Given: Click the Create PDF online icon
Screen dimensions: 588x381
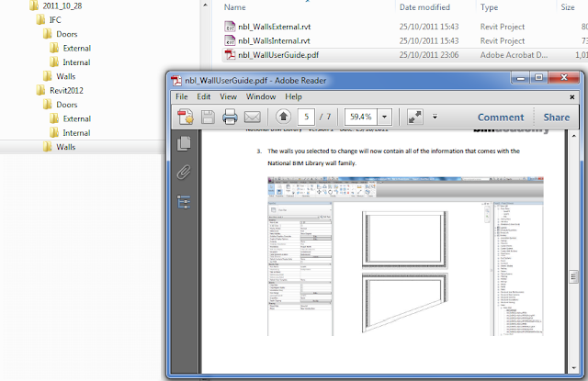Looking at the screenshot, I should click(186, 117).
